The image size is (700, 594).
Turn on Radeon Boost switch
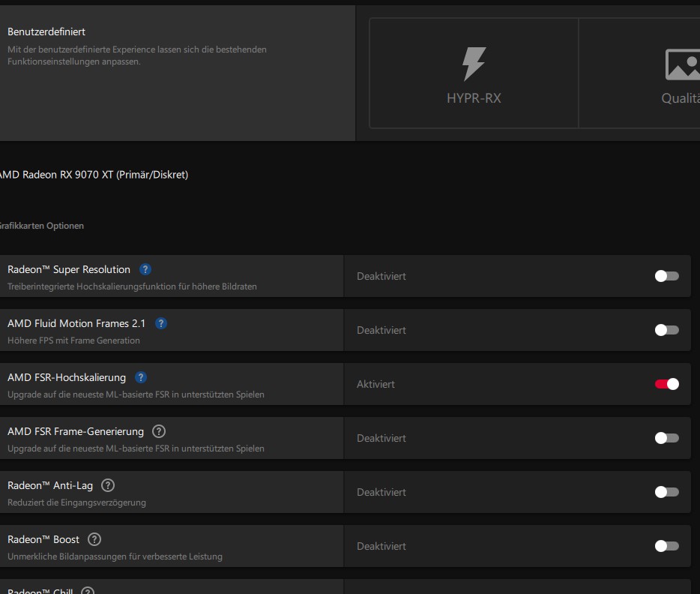point(666,546)
